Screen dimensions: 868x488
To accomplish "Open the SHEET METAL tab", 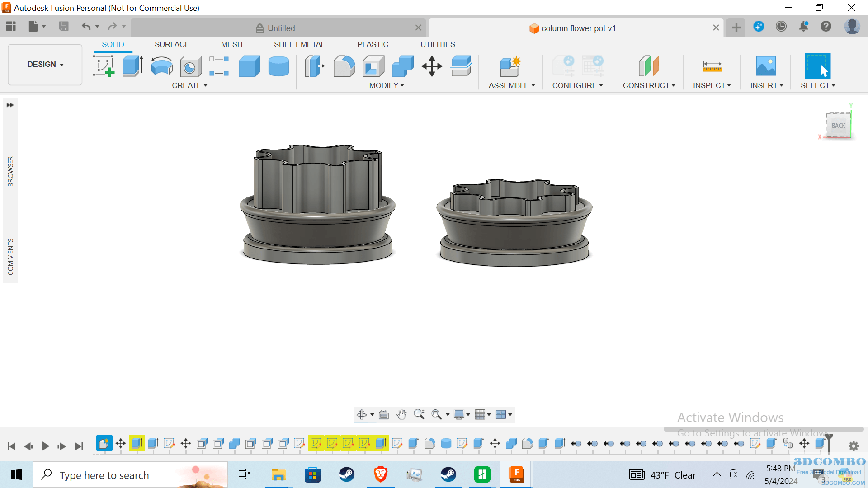I will click(x=299, y=44).
